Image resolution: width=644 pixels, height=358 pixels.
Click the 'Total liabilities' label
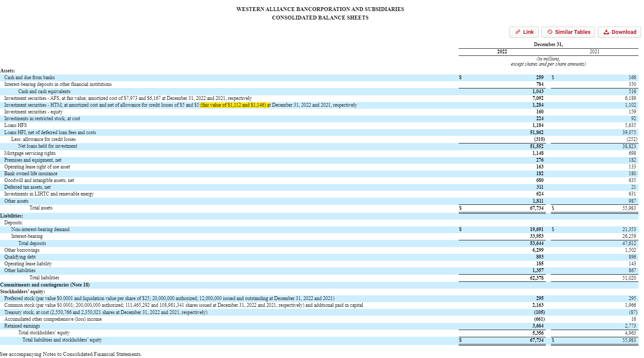(44, 278)
